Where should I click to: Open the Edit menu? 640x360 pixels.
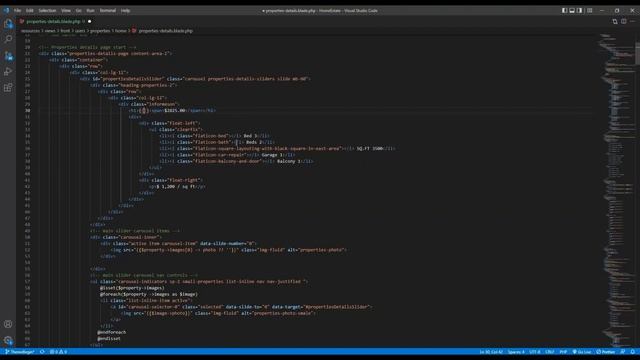[30, 11]
